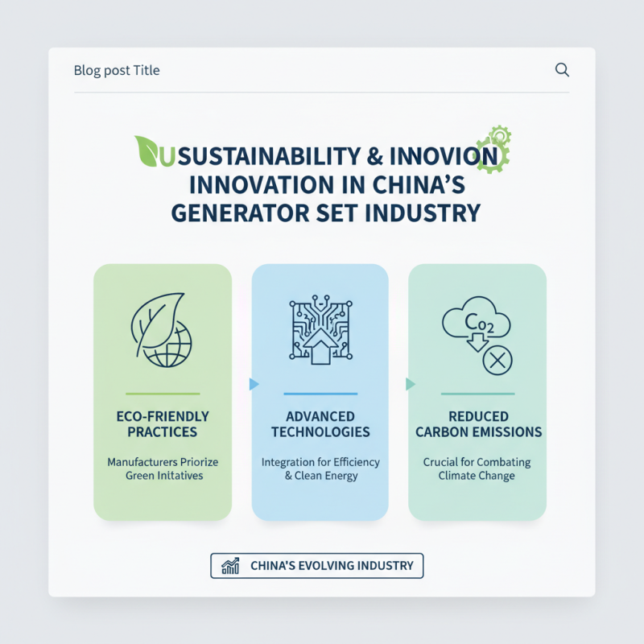Click the leaf and globe icon
This screenshot has height=644, width=644.
tap(162, 330)
